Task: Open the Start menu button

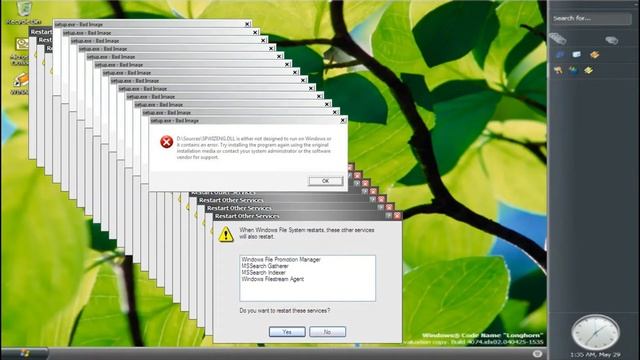Action: click(24, 353)
